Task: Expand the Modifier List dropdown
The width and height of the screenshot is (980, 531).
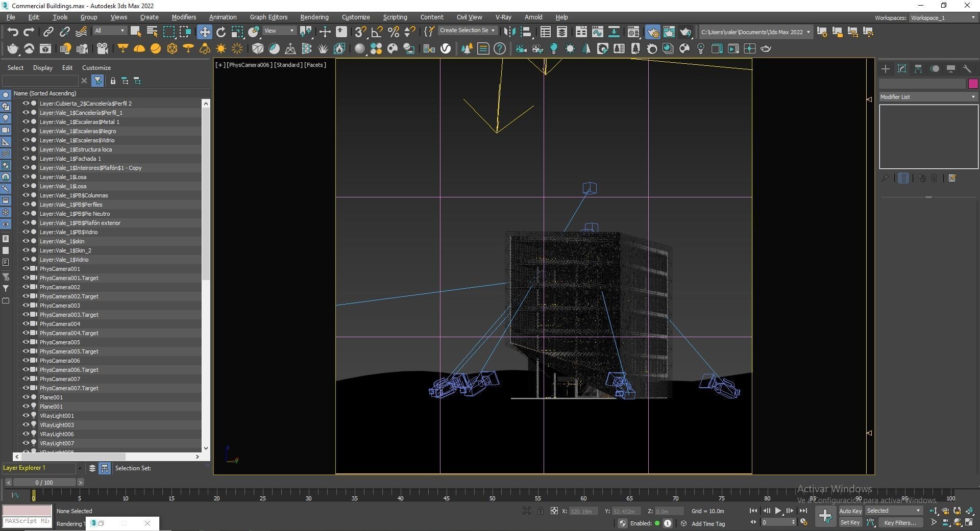Action: point(928,97)
